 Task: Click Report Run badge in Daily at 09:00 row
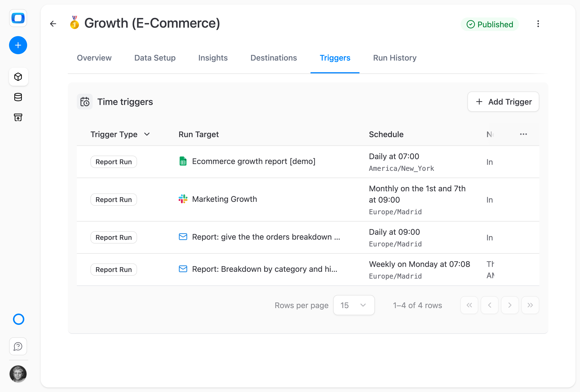pos(114,237)
